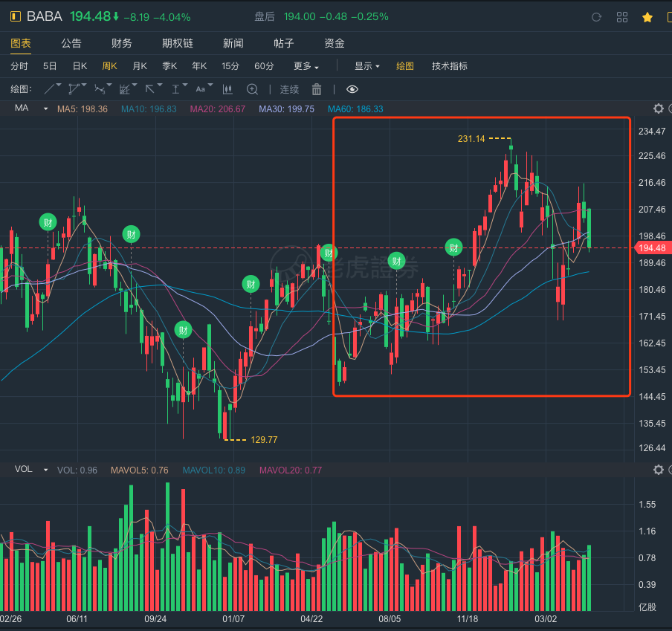
Task: Switch to the 期权链 tab
Action: pyautogui.click(x=178, y=44)
